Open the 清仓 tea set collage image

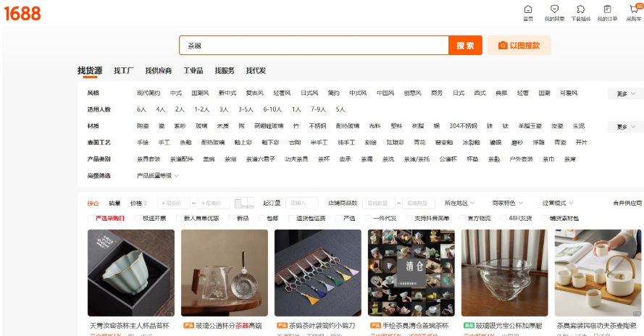pos(411,273)
